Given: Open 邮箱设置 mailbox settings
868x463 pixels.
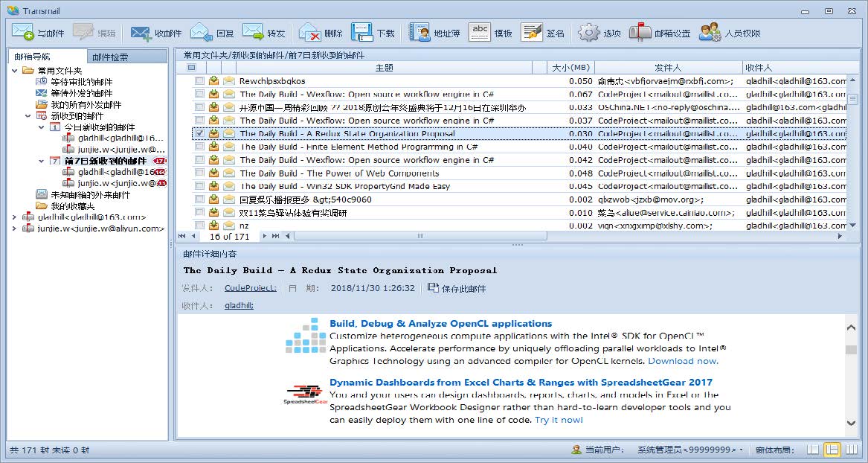Looking at the screenshot, I should pyautogui.click(x=640, y=33).
